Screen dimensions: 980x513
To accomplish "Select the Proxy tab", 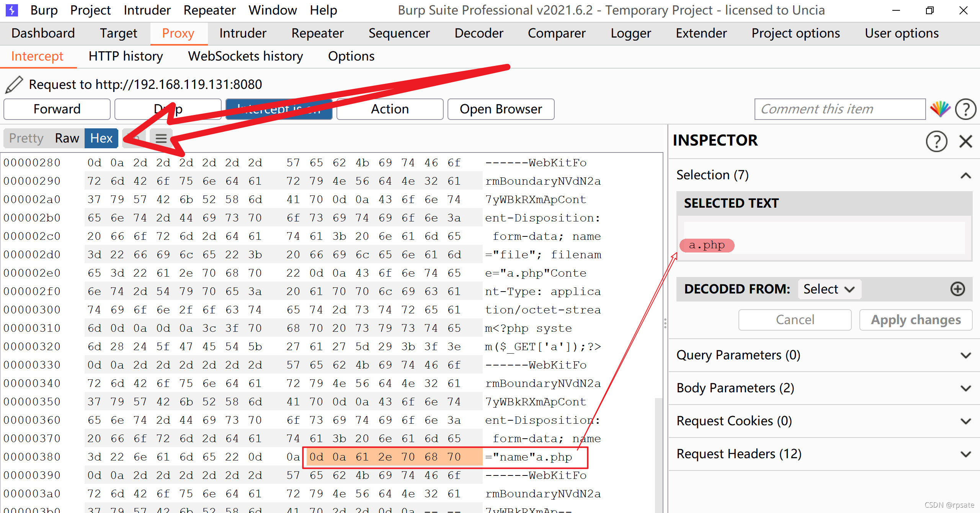I will (178, 34).
